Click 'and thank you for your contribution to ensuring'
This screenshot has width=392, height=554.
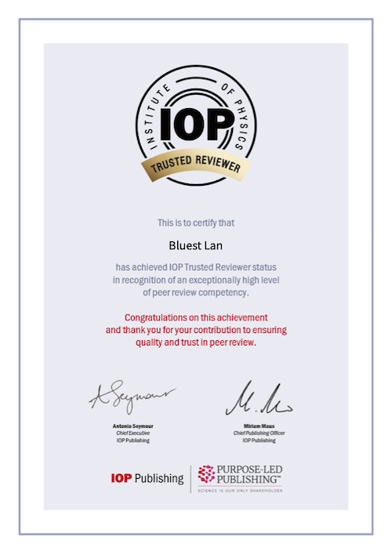coord(196,330)
